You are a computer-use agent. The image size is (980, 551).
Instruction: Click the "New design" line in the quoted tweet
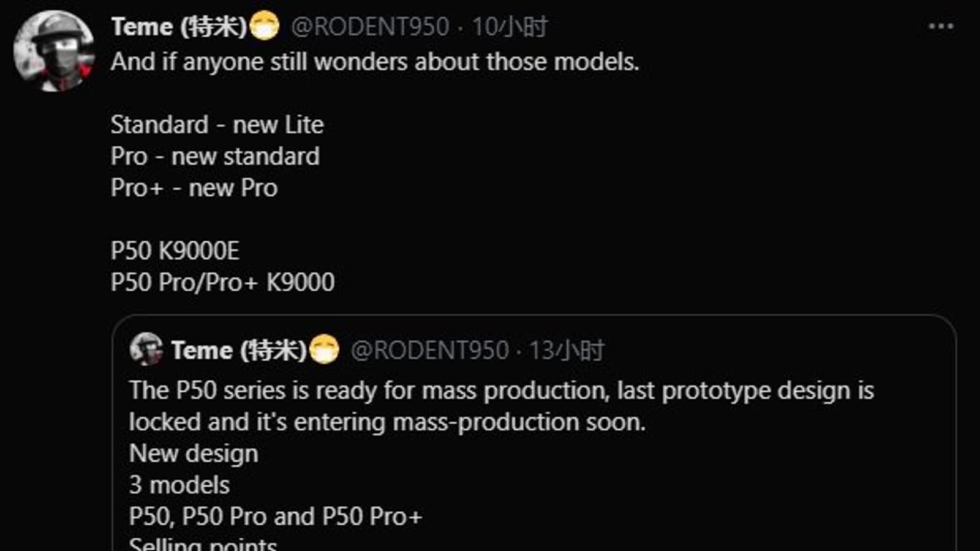[x=194, y=454]
